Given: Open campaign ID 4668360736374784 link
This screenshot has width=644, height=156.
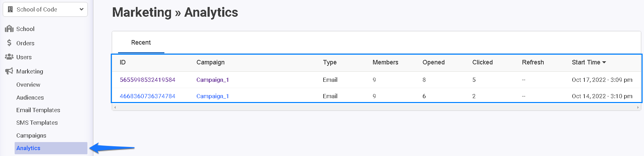Looking at the screenshot, I should pos(147,96).
